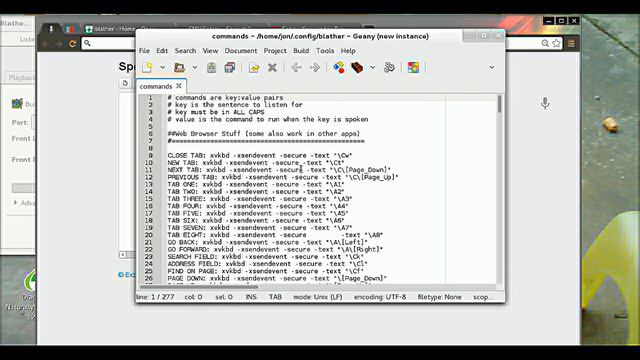Screen dimensions: 640x360
Task: Click the Chrome zoom magnifier icon
Action: tap(545, 43)
